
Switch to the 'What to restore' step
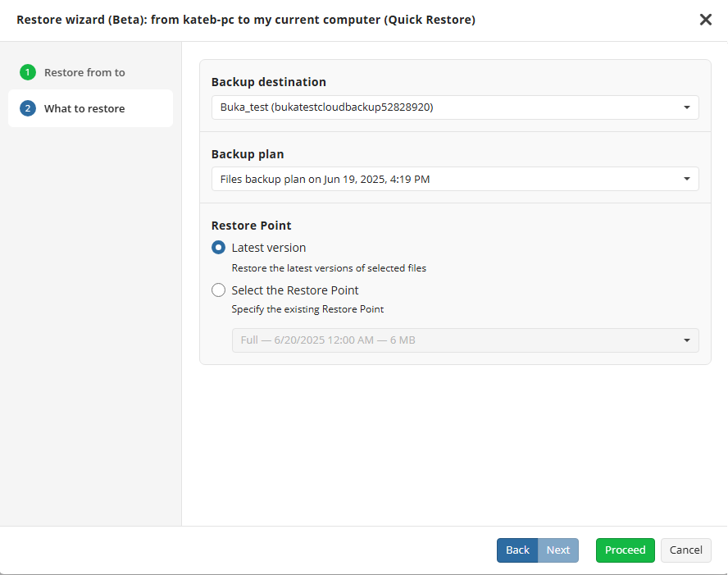click(84, 108)
